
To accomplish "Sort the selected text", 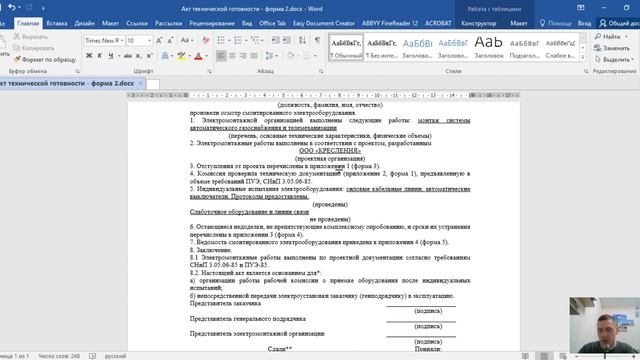I will point(302,40).
